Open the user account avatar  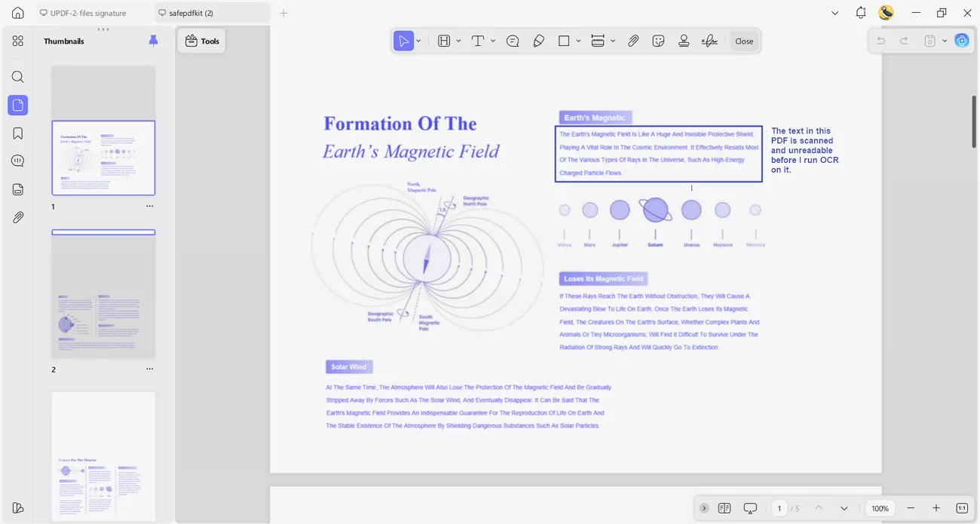[x=887, y=13]
